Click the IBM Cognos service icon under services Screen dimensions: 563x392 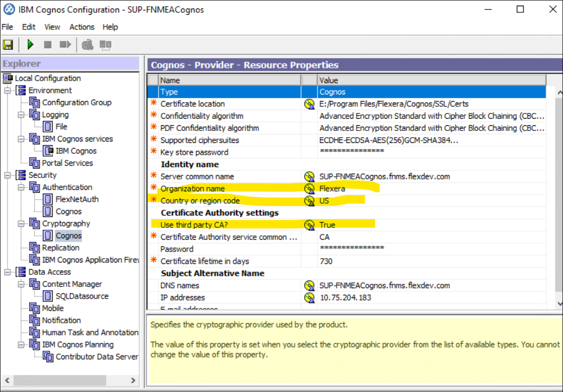48,151
